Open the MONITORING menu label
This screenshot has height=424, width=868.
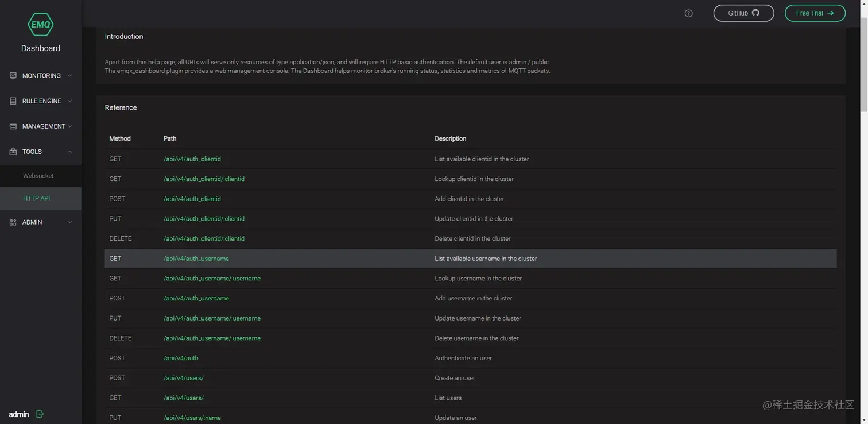[x=41, y=76]
